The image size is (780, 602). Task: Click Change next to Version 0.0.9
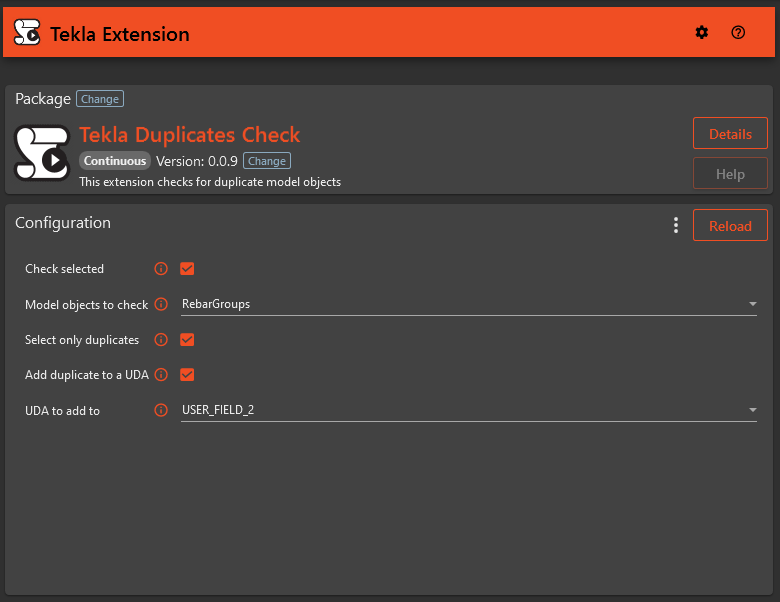pyautogui.click(x=267, y=161)
